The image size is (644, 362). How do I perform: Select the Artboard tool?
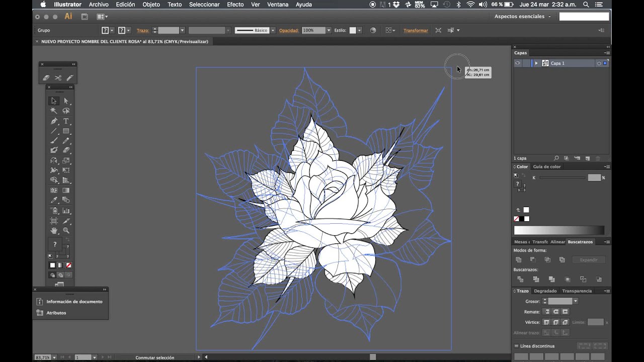click(54, 221)
